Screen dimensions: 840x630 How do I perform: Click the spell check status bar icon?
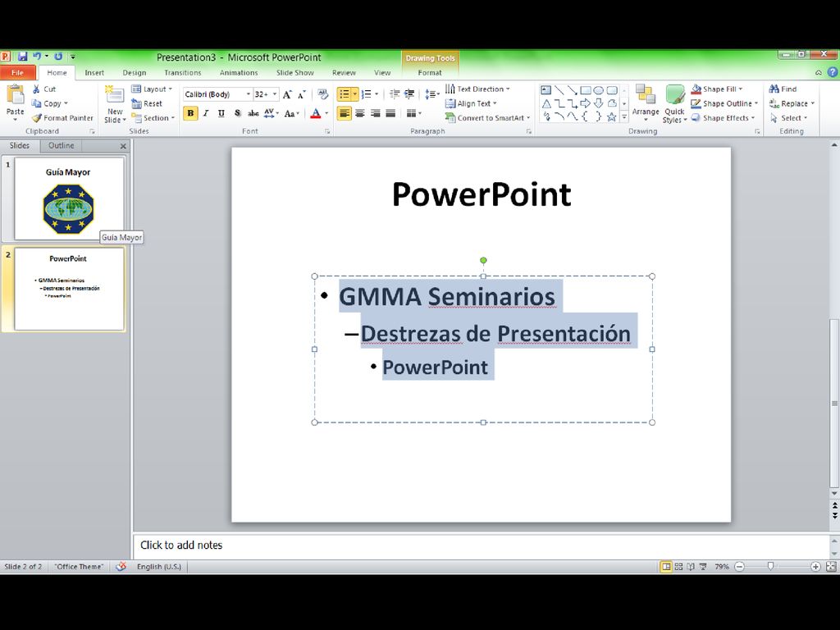coord(121,566)
